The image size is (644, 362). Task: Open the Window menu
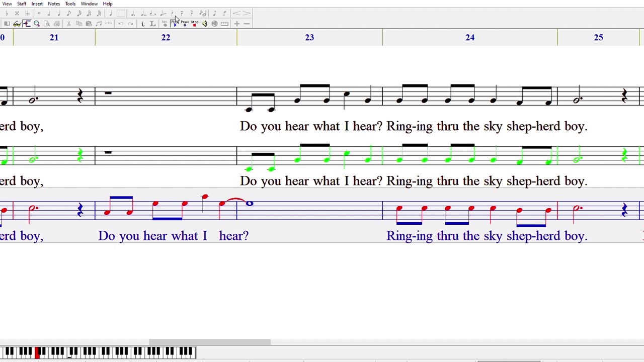click(x=89, y=4)
